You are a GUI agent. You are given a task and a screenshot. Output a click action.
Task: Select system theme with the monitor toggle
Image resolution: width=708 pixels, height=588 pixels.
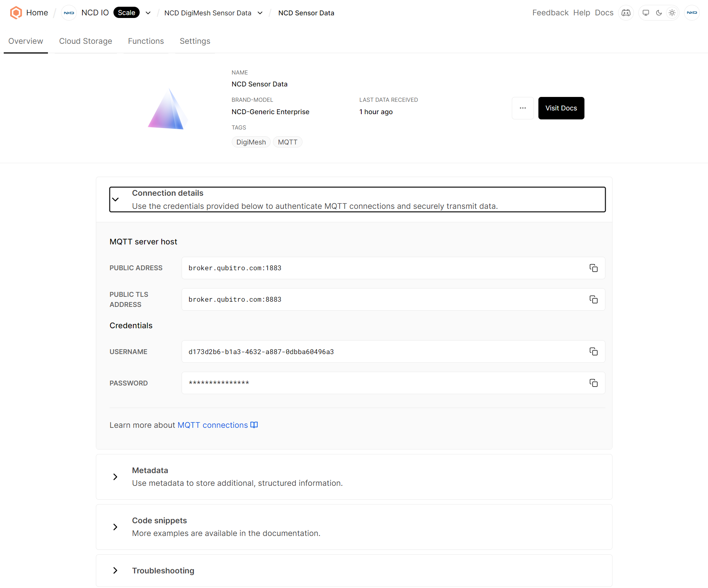[x=645, y=12]
